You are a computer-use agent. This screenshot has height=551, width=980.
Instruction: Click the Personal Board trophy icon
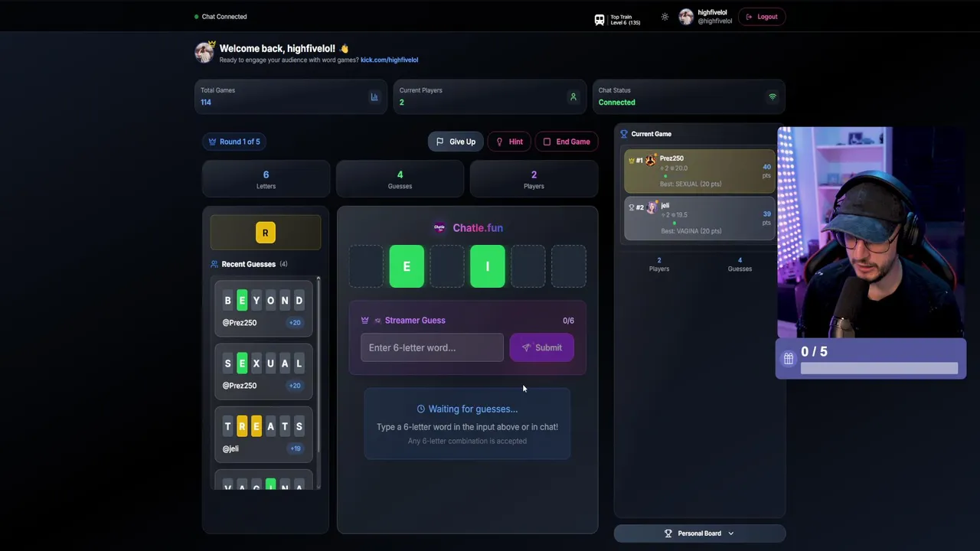(668, 533)
